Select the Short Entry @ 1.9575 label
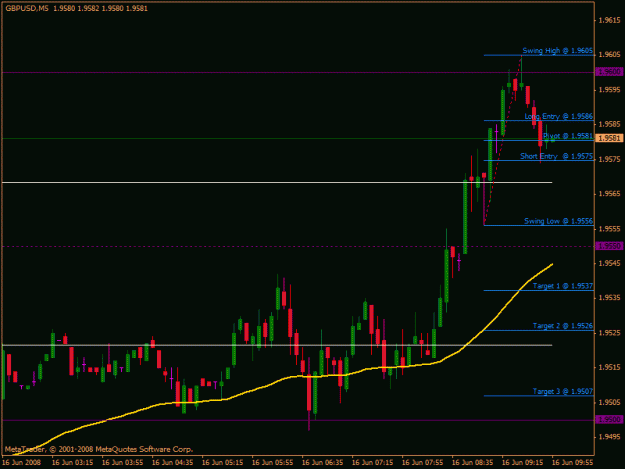Viewport: 625px width, 469px height. tap(556, 156)
